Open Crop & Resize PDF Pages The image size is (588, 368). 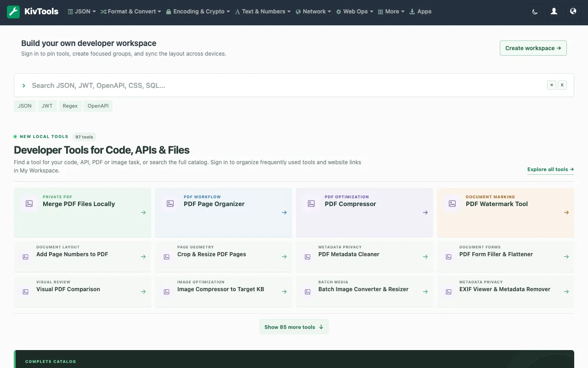[x=223, y=256]
